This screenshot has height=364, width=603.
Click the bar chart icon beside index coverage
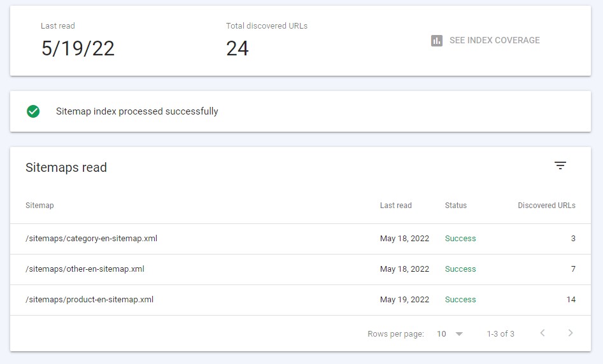436,41
